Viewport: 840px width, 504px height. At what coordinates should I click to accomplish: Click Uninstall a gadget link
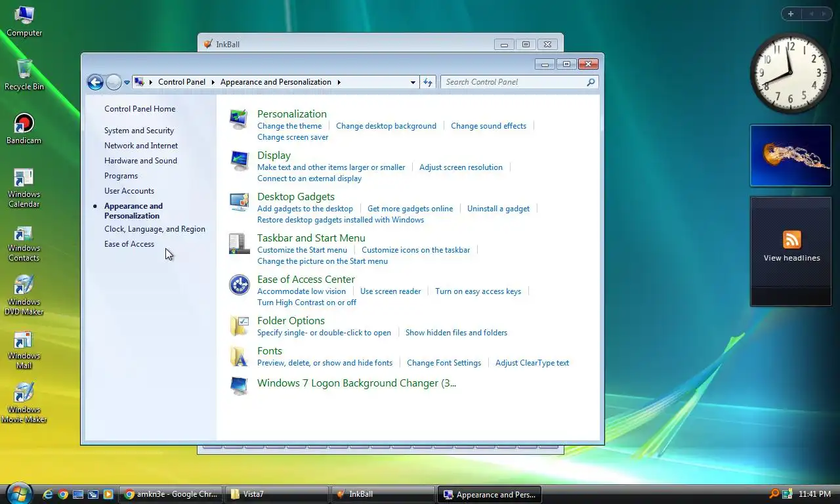(x=498, y=209)
